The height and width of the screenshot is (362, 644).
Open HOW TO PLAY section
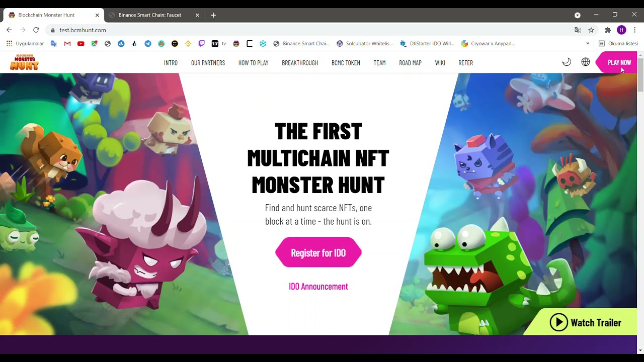(253, 63)
